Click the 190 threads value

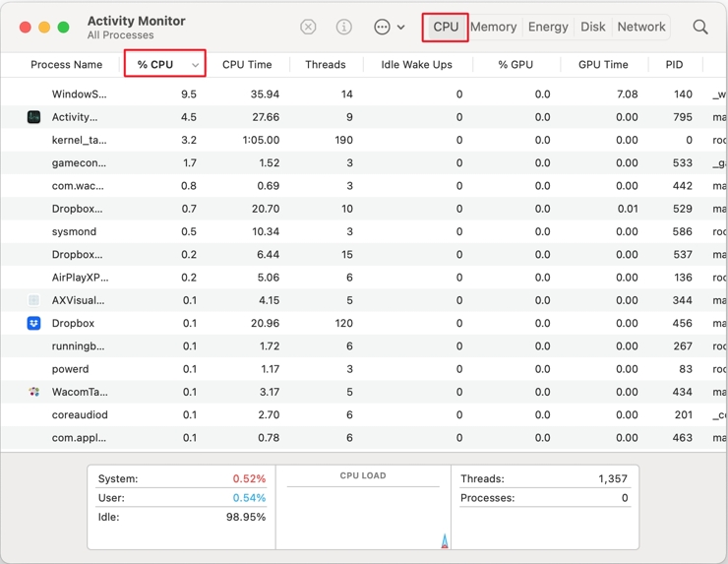[344, 140]
